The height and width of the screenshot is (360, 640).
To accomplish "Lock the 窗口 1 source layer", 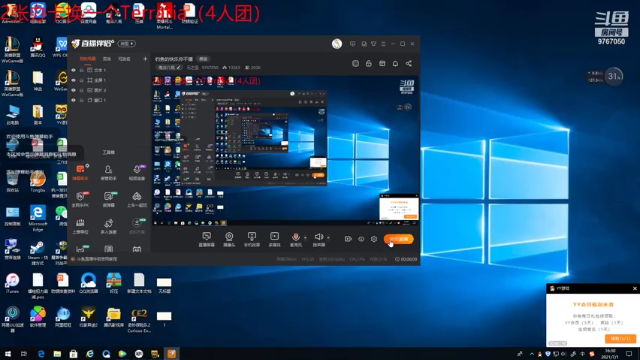I will click(x=82, y=100).
